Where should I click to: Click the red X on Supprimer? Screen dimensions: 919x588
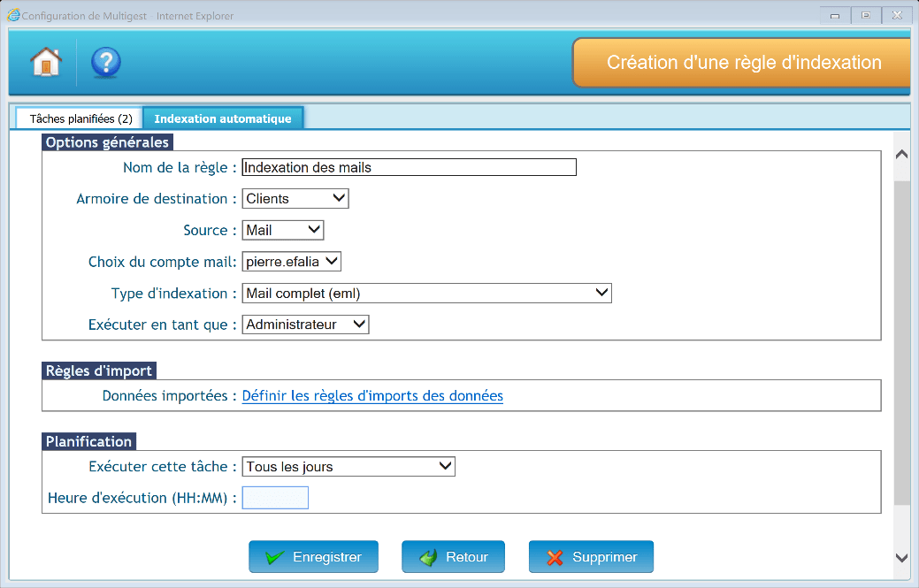[x=555, y=557]
